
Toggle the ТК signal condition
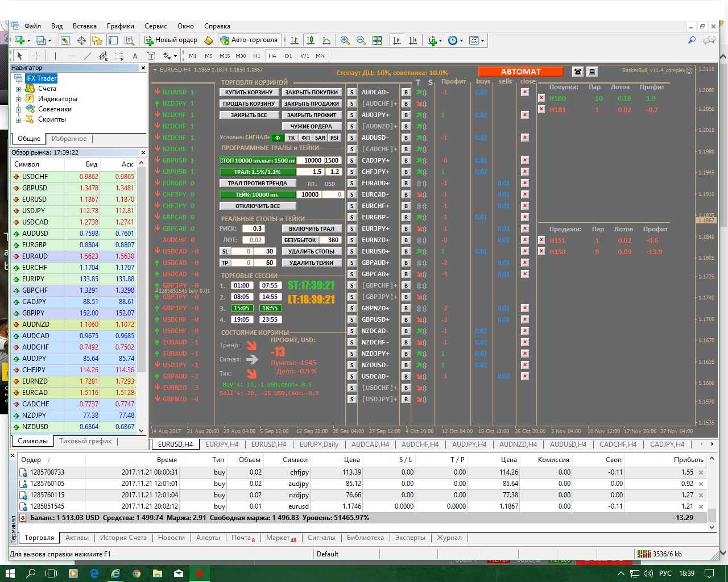pos(291,138)
